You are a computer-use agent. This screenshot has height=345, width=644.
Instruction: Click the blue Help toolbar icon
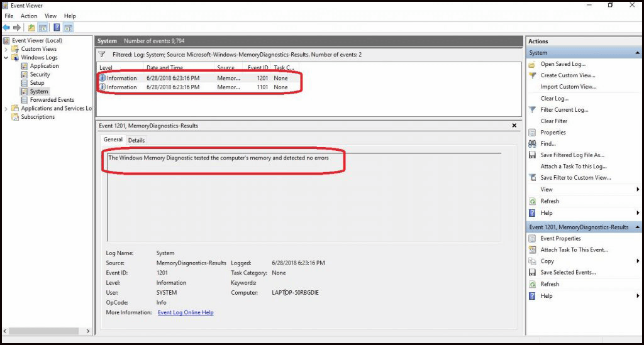pyautogui.click(x=57, y=28)
